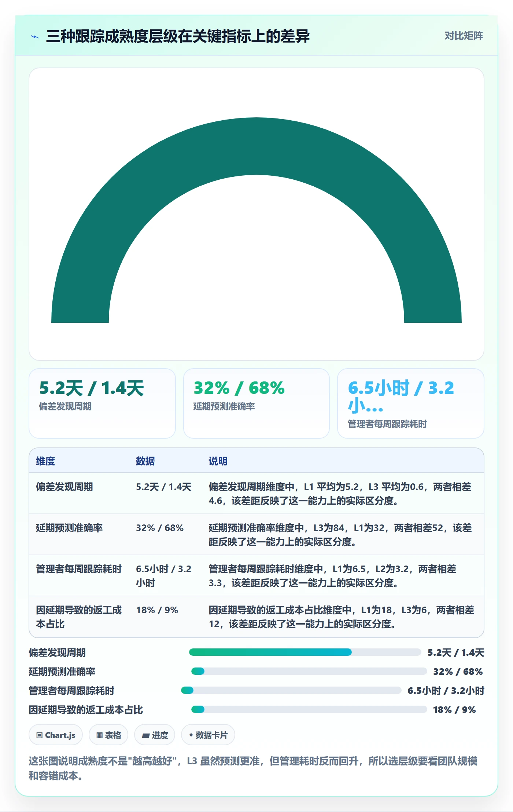Click the 数据 column header
This screenshot has height=812, width=513.
[x=145, y=461]
